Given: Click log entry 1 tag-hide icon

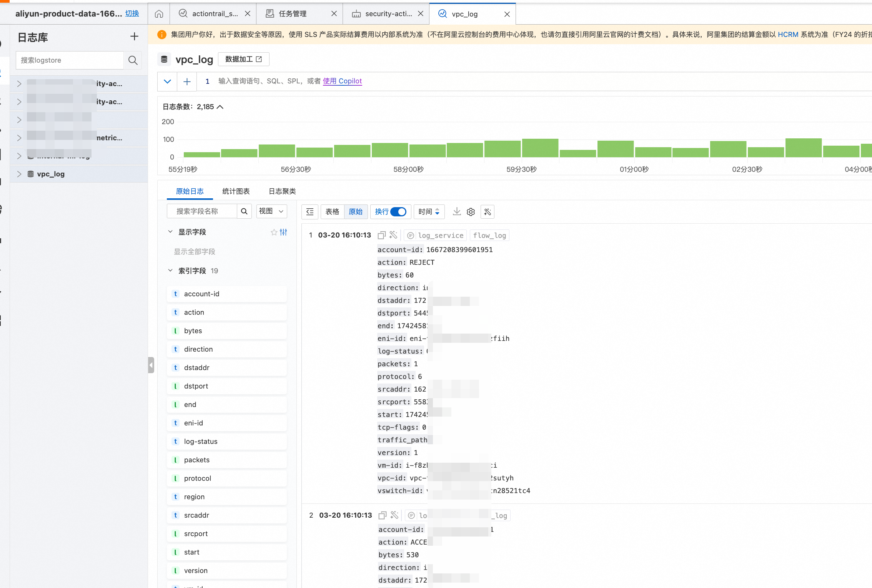Looking at the screenshot, I should (393, 235).
